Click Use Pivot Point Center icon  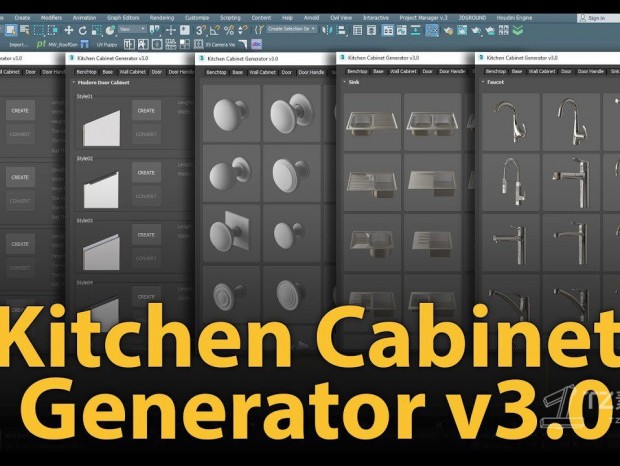coord(155,30)
